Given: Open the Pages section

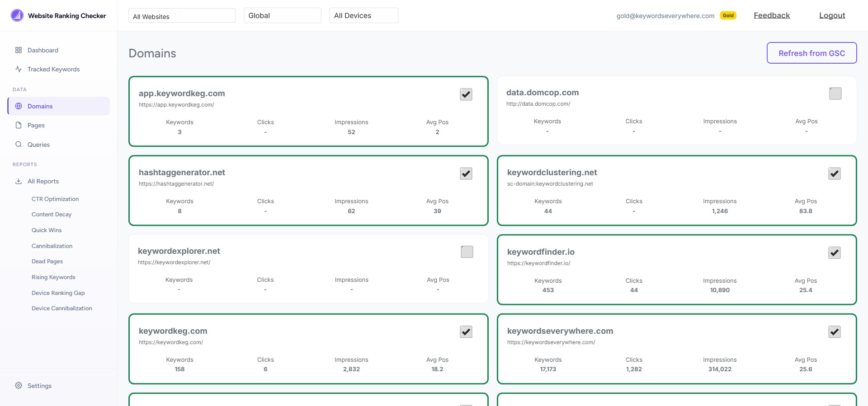Looking at the screenshot, I should click(x=58, y=125).
